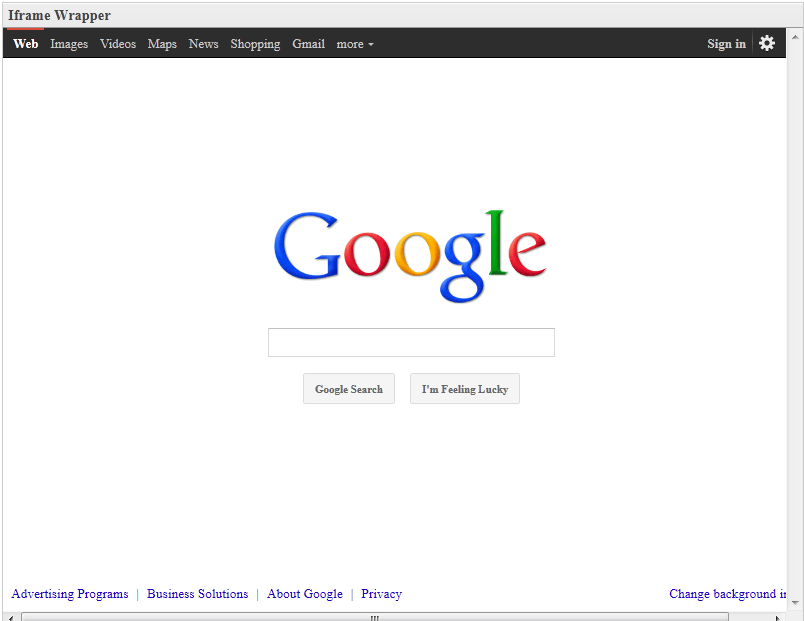This screenshot has width=804, height=621.
Task: Expand the 'more' dropdown menu
Action: [355, 44]
